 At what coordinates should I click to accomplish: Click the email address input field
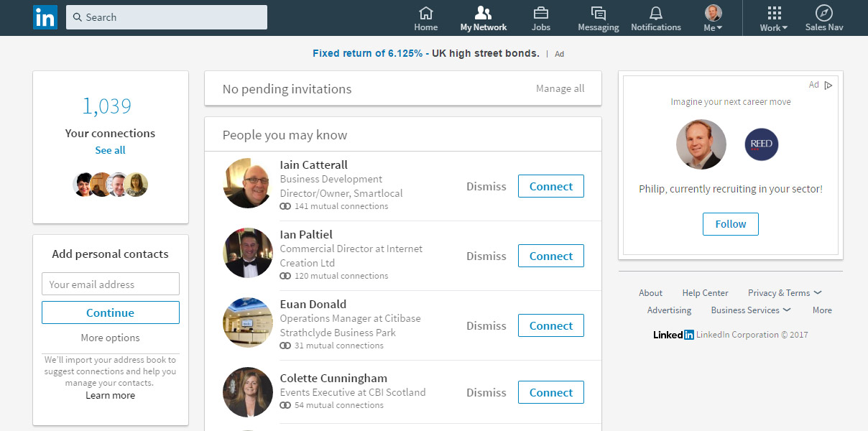[110, 283]
